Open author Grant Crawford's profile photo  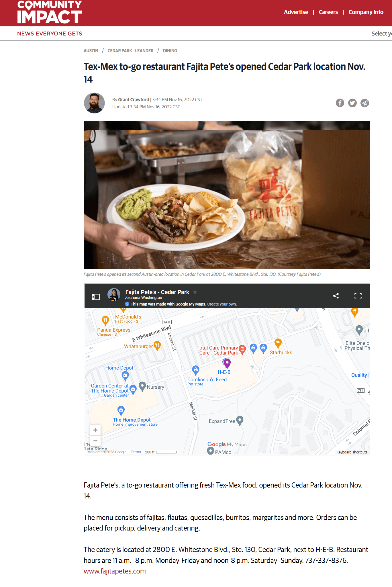(94, 103)
